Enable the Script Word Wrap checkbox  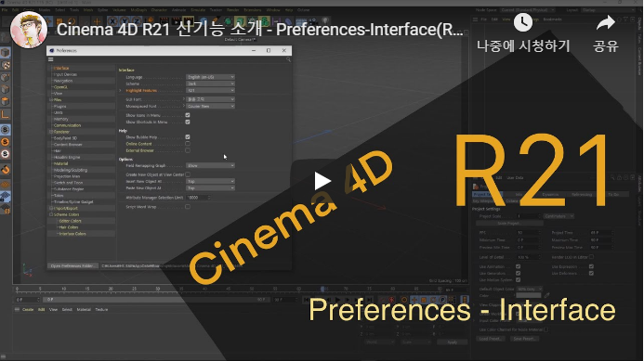coord(188,207)
